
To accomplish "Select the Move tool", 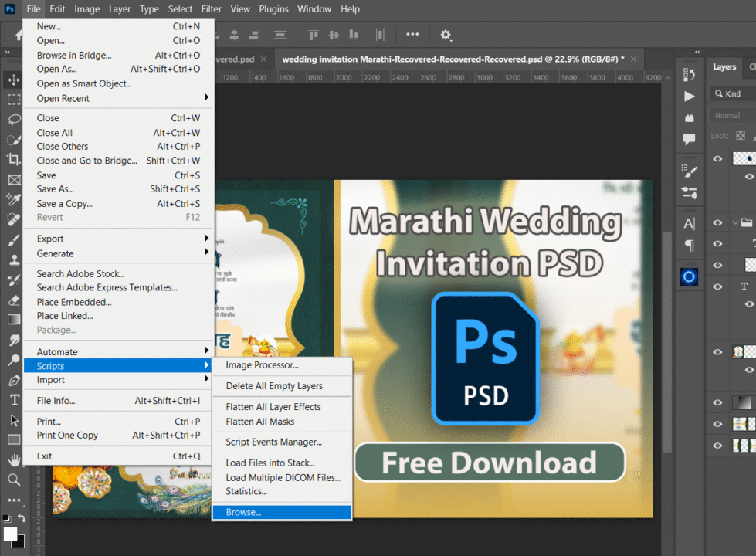I will coord(14,80).
